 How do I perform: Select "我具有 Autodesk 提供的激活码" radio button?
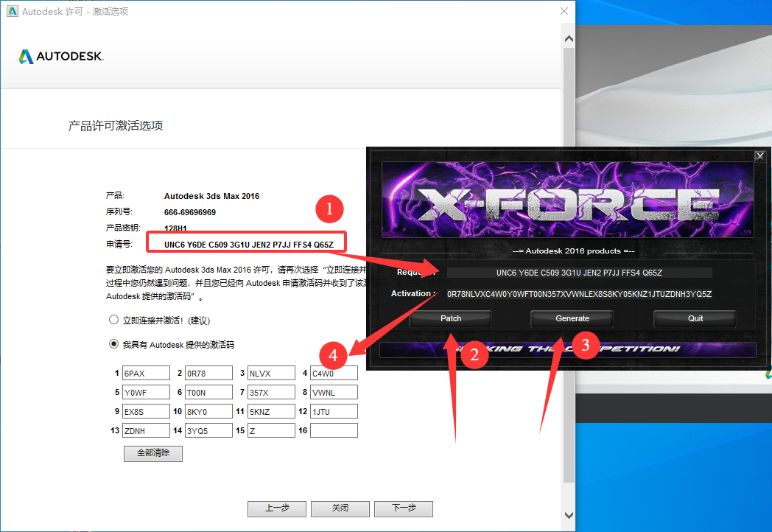pos(113,344)
